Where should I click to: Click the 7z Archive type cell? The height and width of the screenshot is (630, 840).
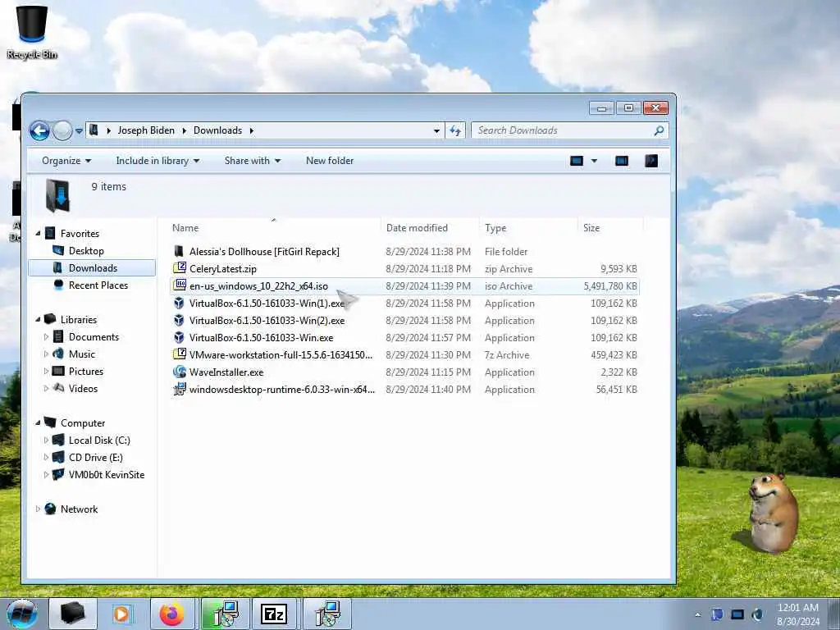coord(507,355)
